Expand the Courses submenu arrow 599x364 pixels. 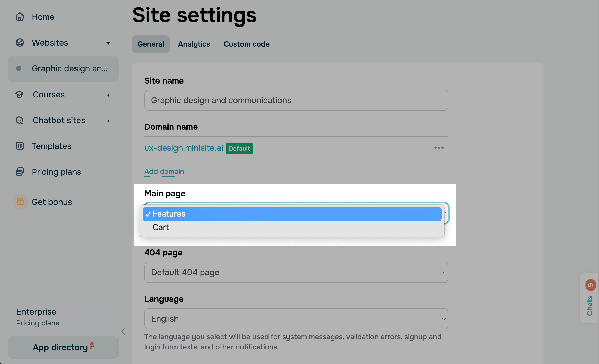pyautogui.click(x=108, y=95)
